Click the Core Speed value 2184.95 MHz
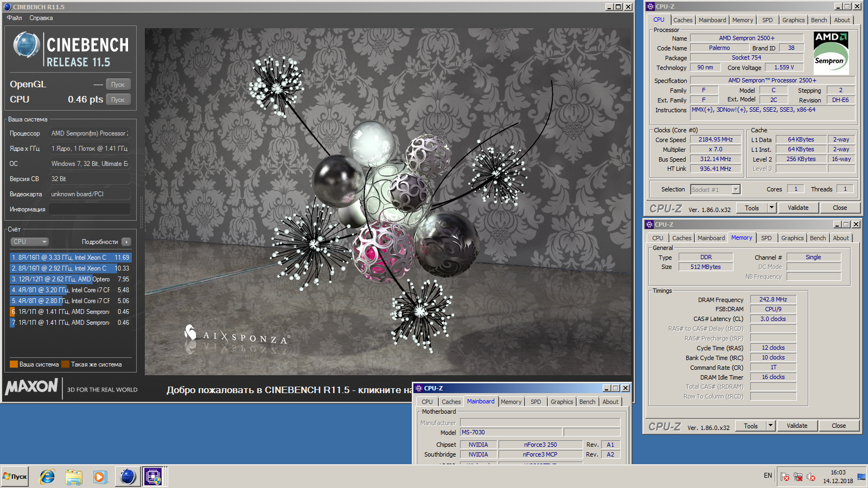Image resolution: width=868 pixels, height=488 pixels. [x=715, y=139]
